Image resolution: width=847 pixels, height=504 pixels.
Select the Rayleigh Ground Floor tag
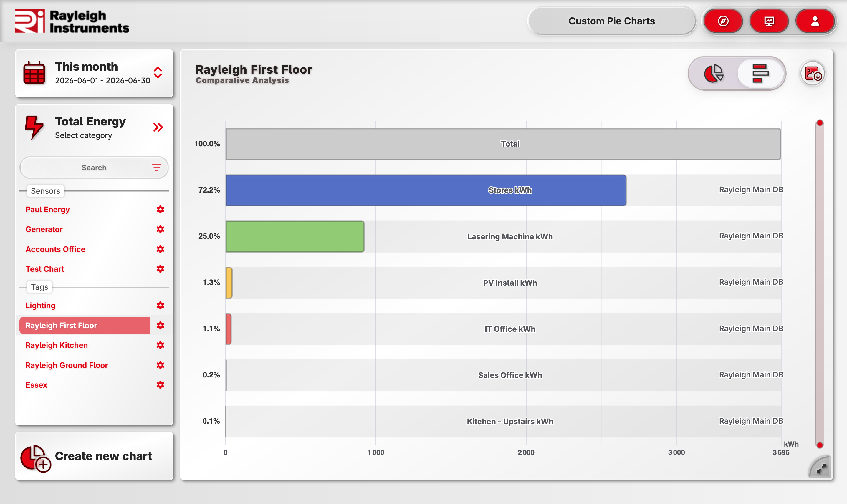click(67, 365)
